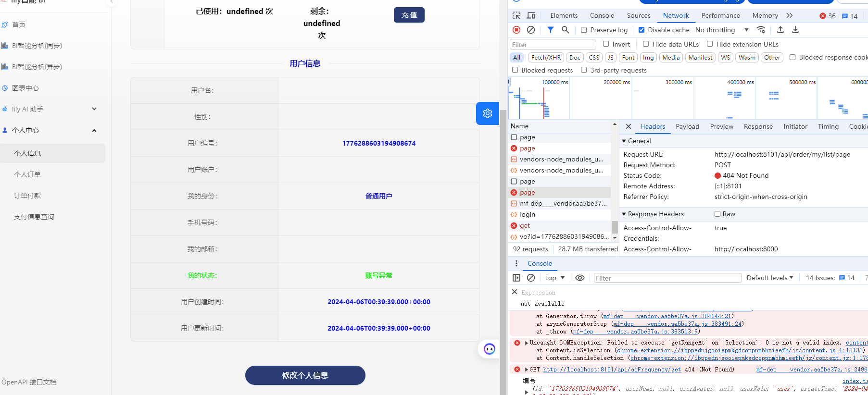The height and width of the screenshot is (395, 868).
Task: Open the top context dropdown
Action: click(555, 278)
